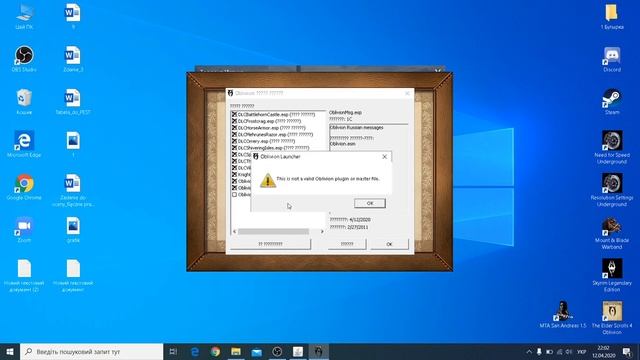Image resolution: width=640 pixels, height=360 pixels.
Task: Select the This PC desktop icon
Action: [x=24, y=16]
